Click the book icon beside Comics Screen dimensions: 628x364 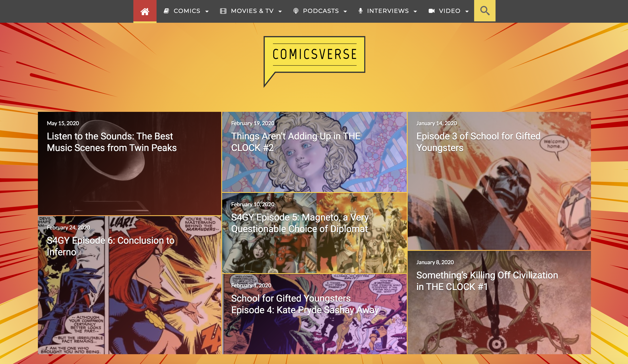point(166,11)
